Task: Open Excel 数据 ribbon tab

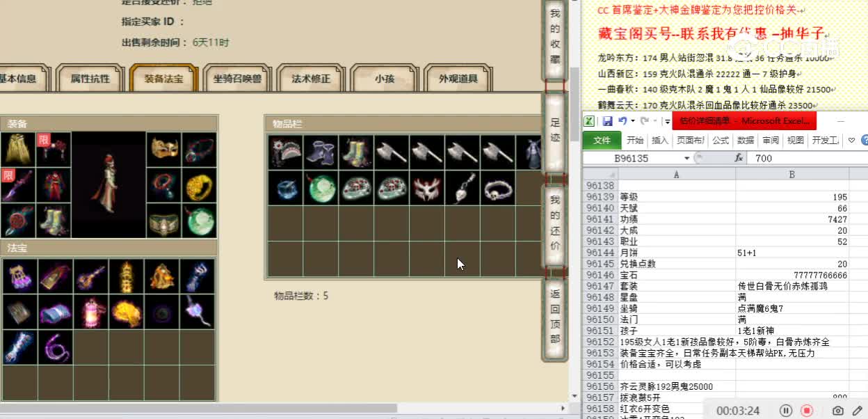Action: [746, 140]
